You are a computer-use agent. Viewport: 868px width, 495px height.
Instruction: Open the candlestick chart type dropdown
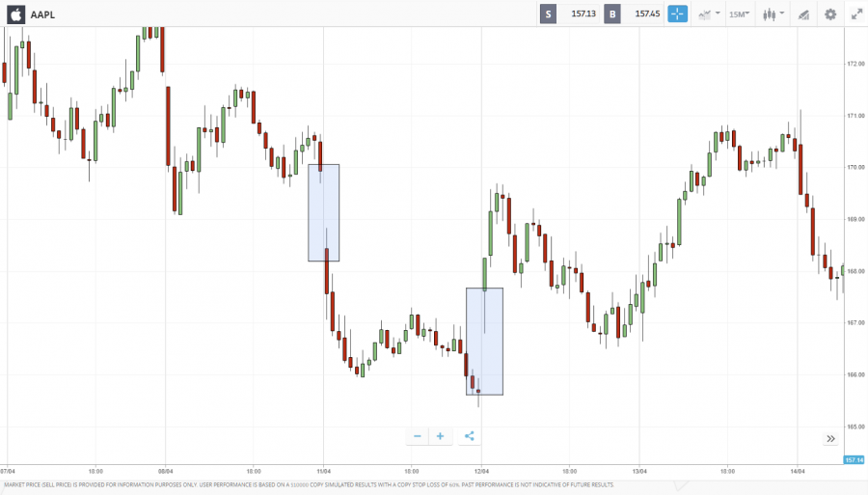point(773,14)
